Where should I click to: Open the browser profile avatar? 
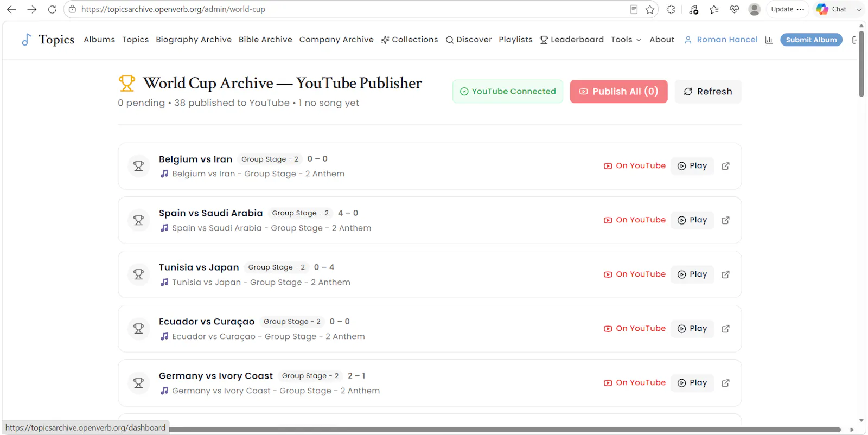click(x=754, y=9)
